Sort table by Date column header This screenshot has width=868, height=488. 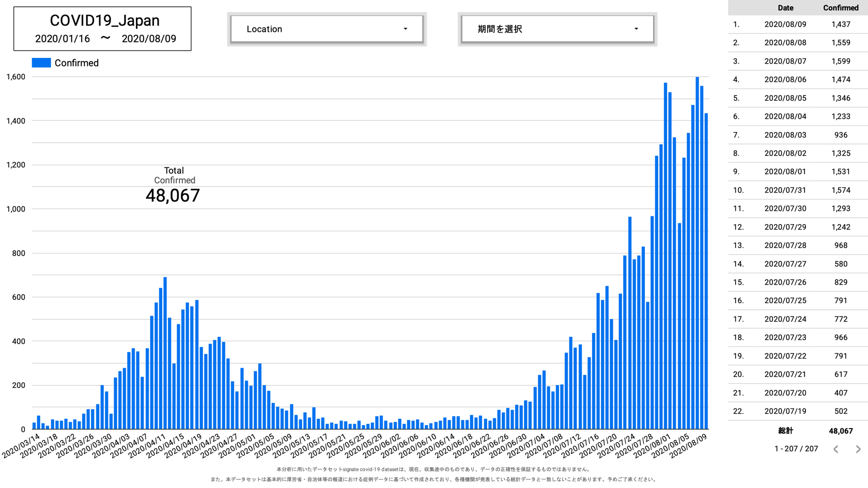[x=785, y=8]
